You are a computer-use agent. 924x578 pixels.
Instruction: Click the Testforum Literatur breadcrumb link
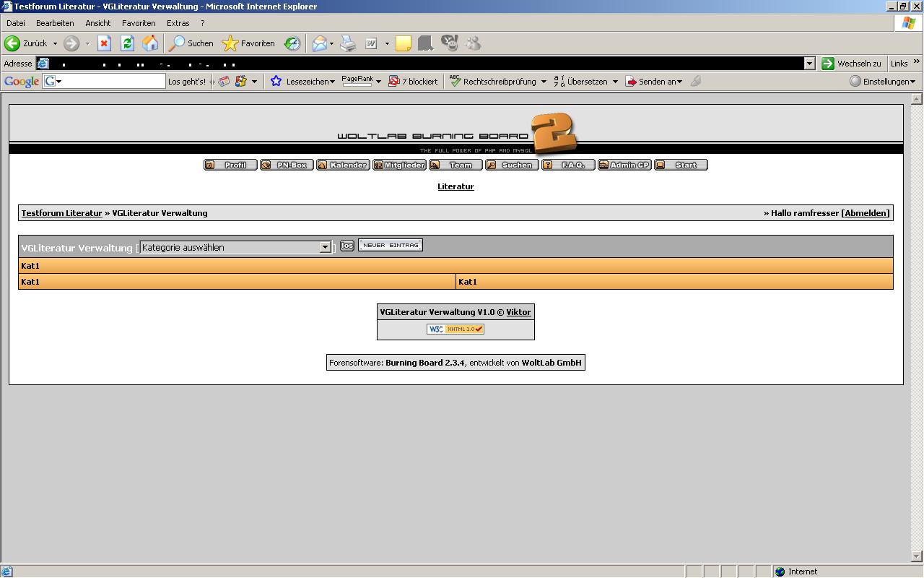coord(61,213)
